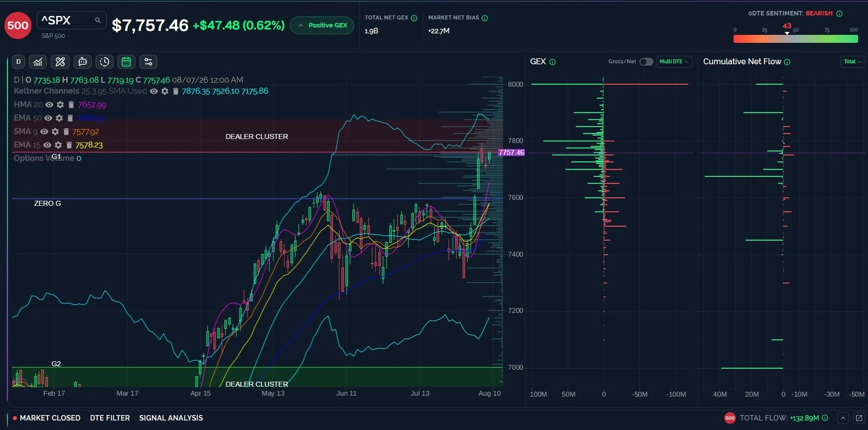Toggle SMA 9 visibility eye
868x430 pixels.
pos(44,132)
